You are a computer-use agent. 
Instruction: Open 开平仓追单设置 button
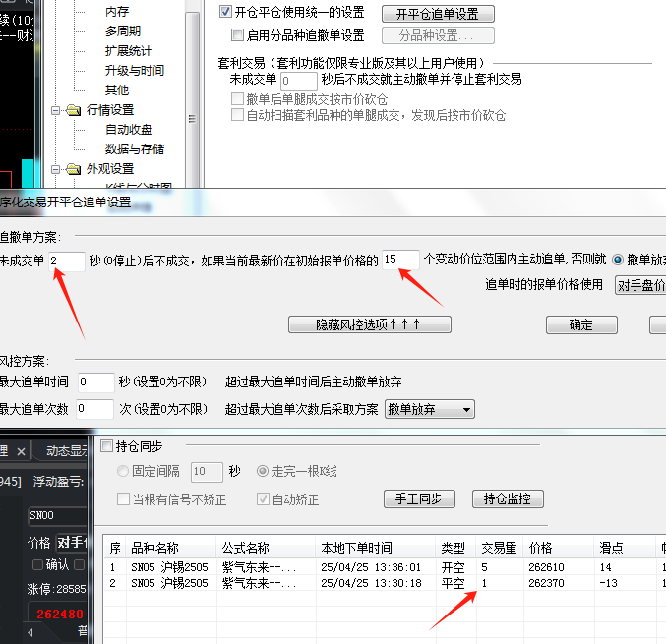(x=438, y=14)
